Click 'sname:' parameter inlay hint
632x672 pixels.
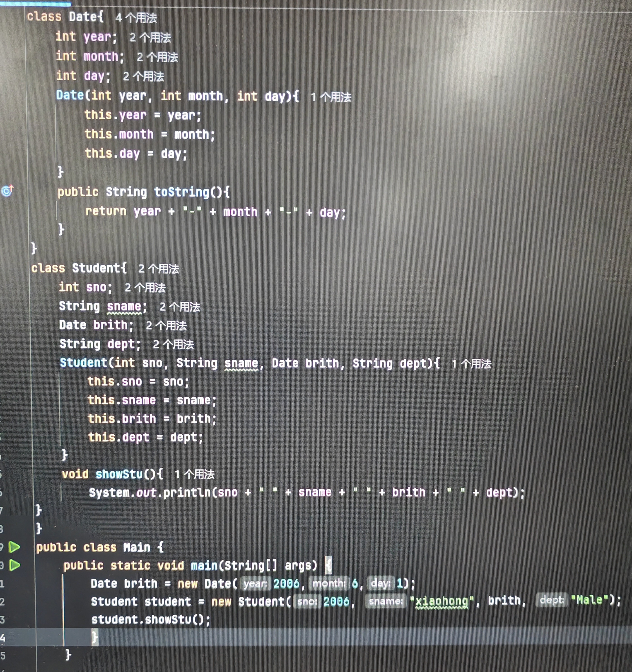(386, 601)
